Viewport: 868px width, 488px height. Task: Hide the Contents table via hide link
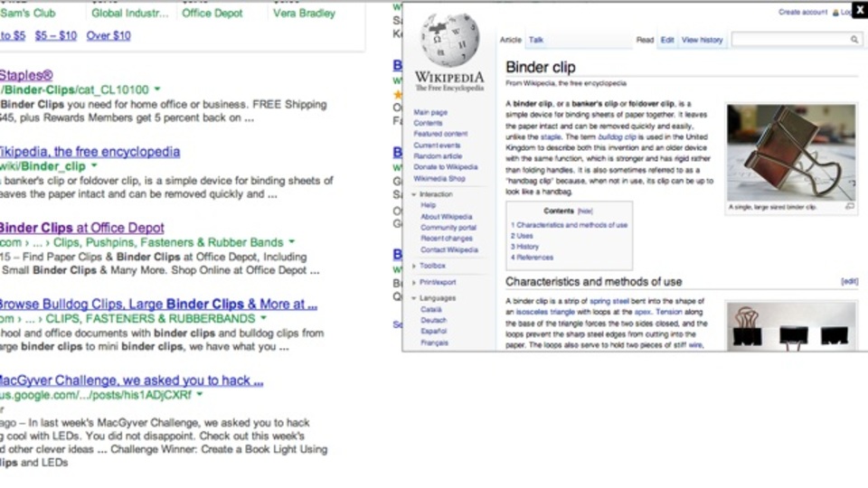point(585,211)
